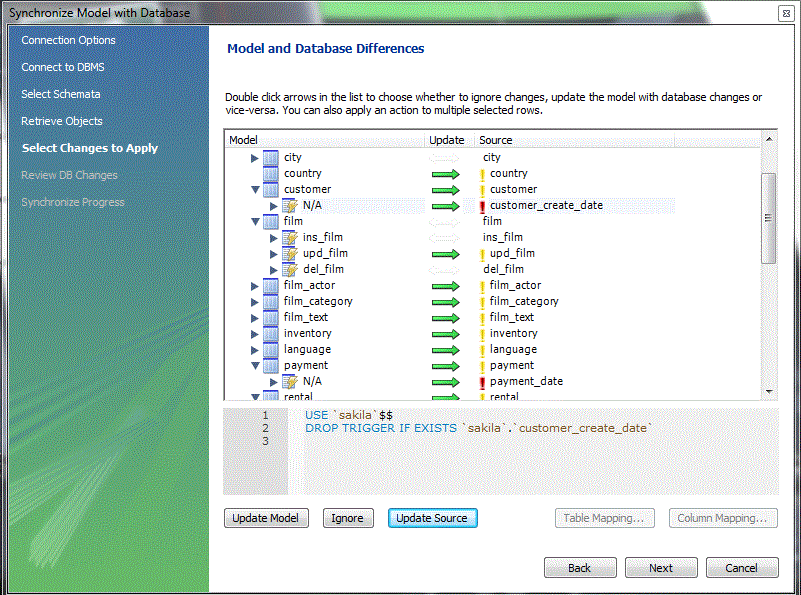Click the Ignore button
801x595 pixels.
click(x=348, y=518)
